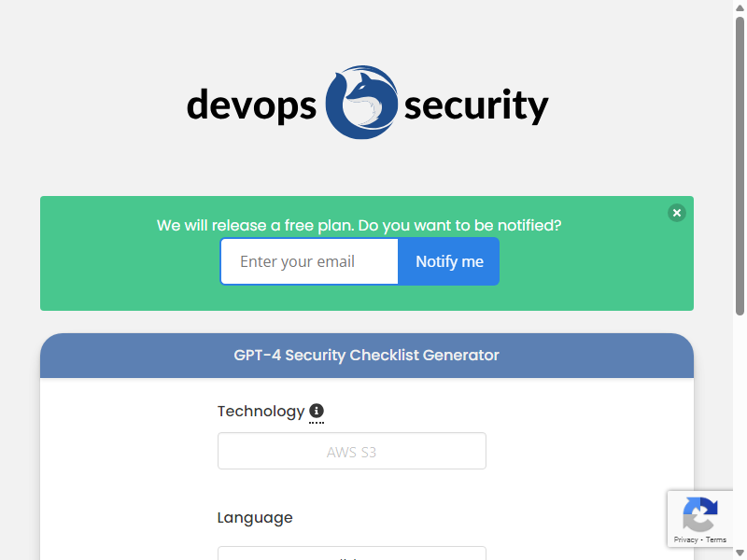Image resolution: width=747 pixels, height=560 pixels.
Task: Click the "security" word in the logo
Action: pos(476,105)
